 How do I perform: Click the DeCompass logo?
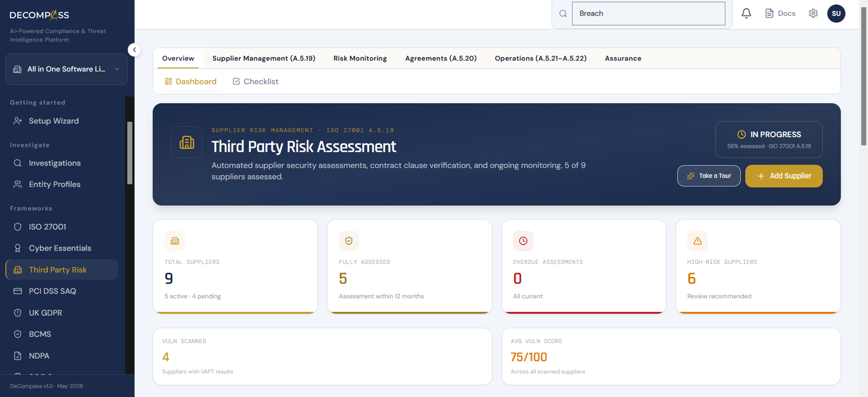click(x=39, y=15)
